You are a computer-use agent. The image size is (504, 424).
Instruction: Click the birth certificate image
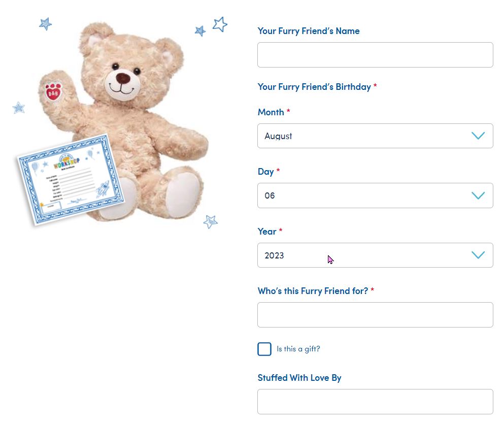click(x=71, y=179)
